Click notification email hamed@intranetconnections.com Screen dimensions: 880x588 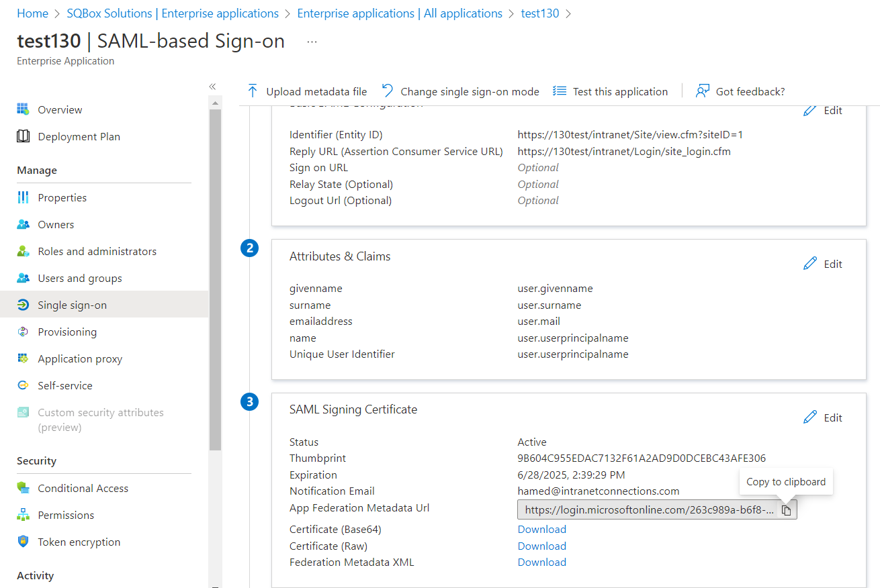(599, 491)
